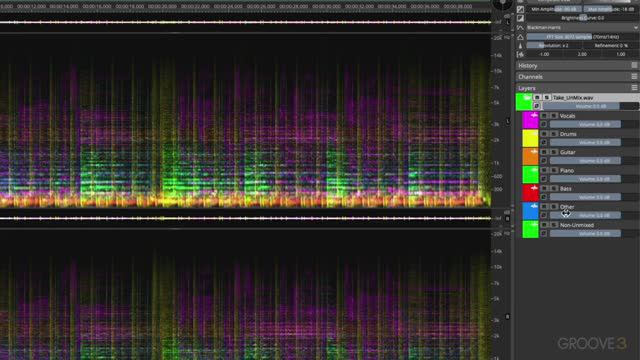This screenshot has width=640, height=360.
Task: Open the History panel menu icon
Action: (x=634, y=65)
